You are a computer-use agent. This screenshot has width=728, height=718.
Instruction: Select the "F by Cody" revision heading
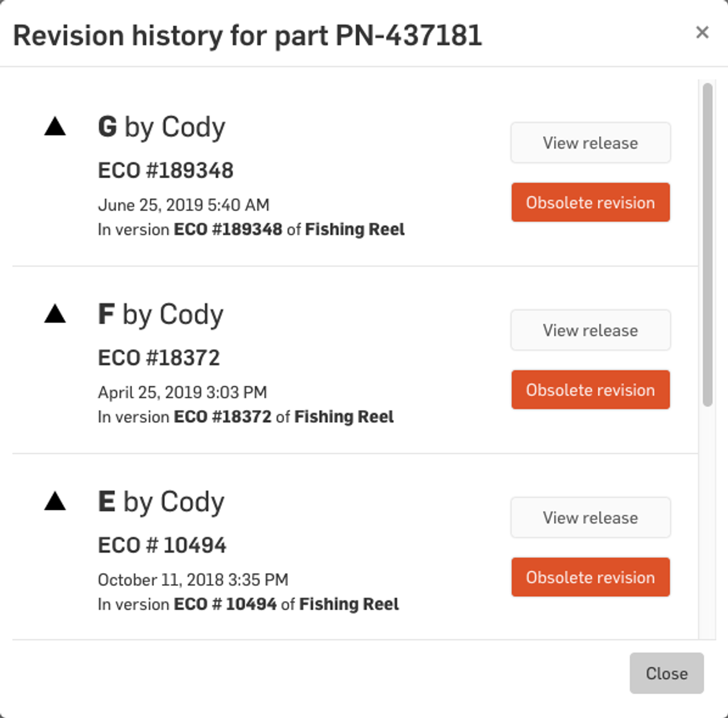[x=161, y=314]
